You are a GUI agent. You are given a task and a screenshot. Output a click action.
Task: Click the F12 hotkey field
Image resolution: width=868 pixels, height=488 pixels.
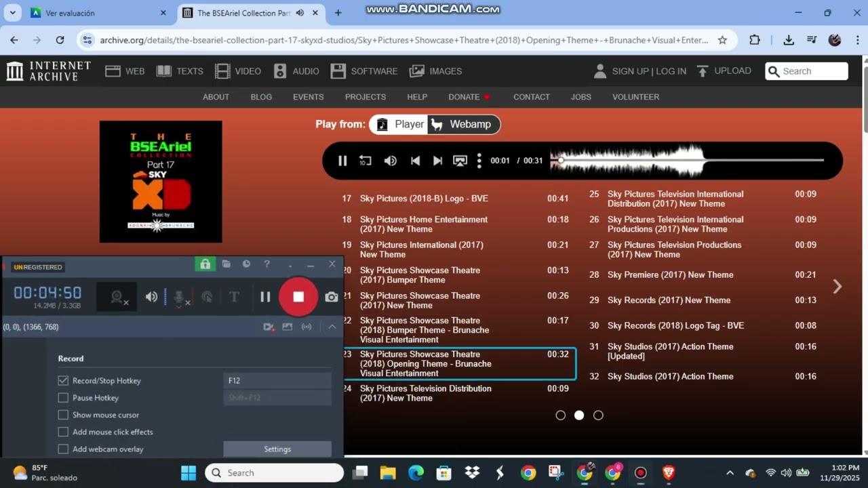[x=277, y=381]
